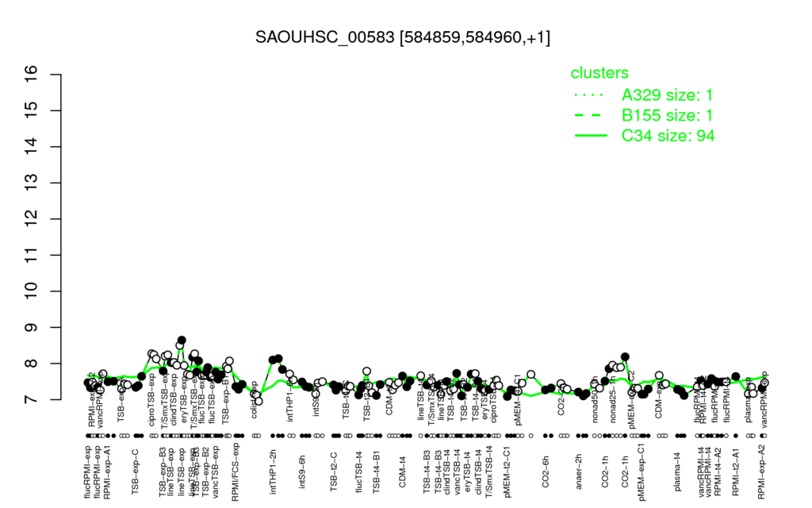Click the solid green line swatch for C34

pos(590,136)
